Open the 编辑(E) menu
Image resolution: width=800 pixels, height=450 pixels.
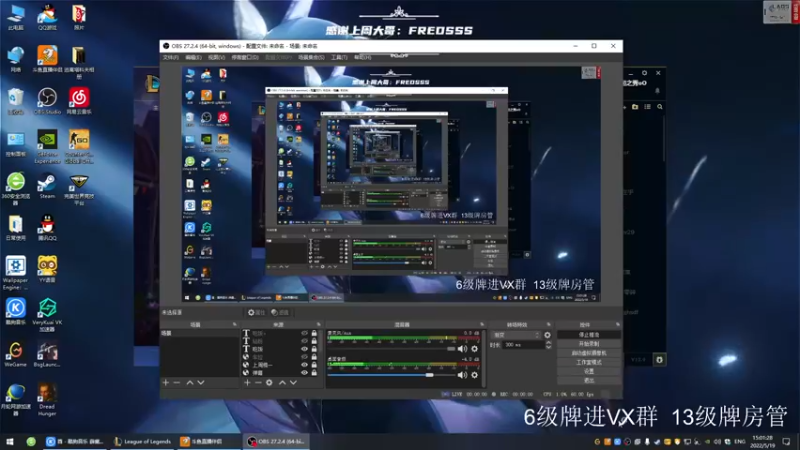(193, 57)
